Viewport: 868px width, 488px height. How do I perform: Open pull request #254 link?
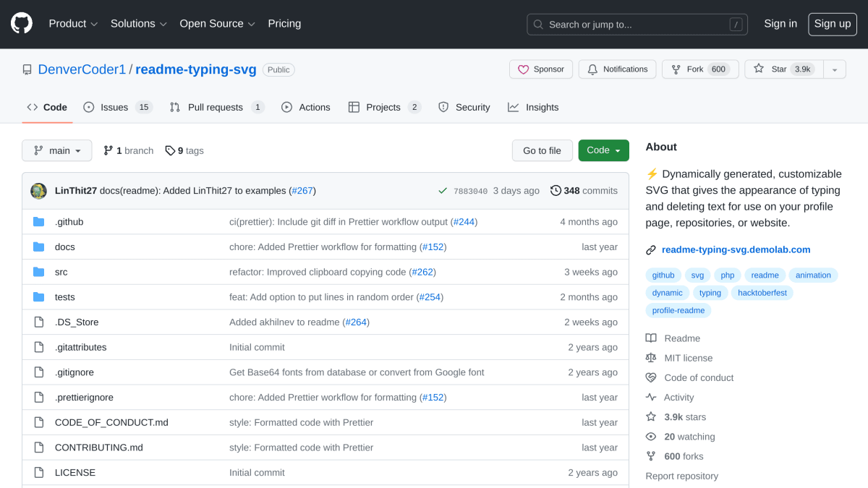point(430,297)
